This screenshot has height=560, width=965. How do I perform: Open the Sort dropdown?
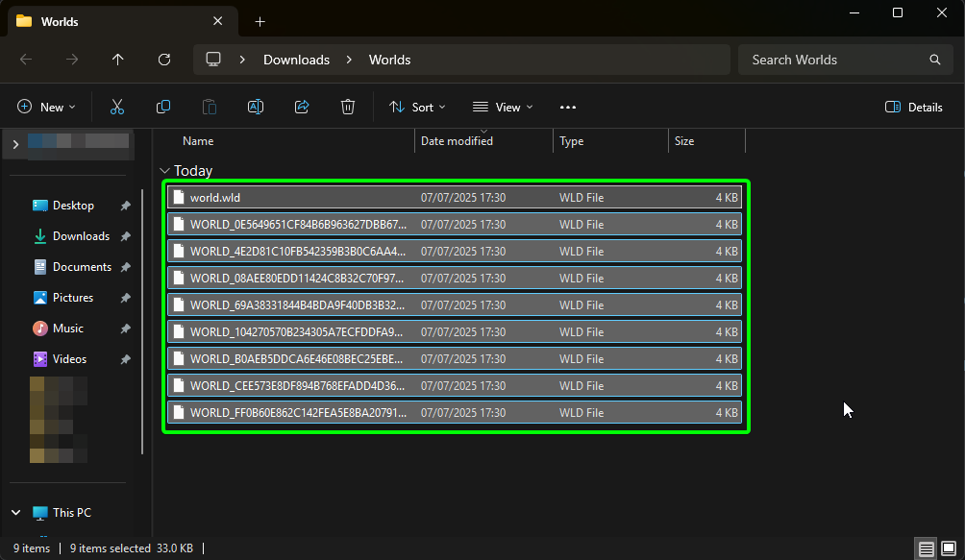[x=416, y=107]
